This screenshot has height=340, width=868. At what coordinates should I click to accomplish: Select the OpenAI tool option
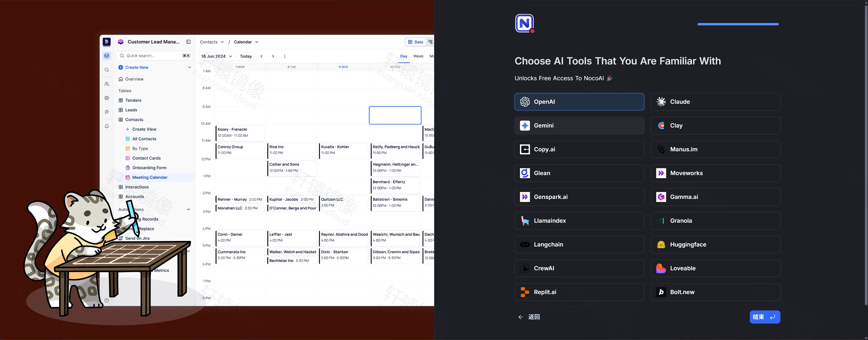point(579,102)
